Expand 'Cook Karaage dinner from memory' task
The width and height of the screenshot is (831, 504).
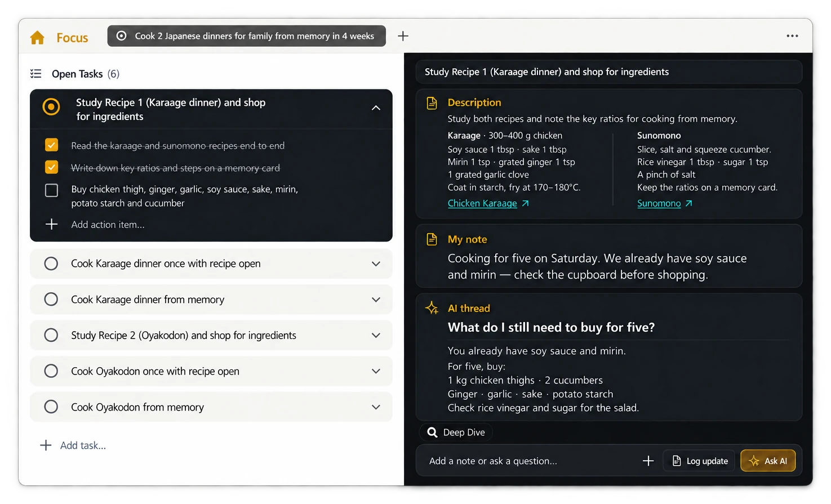click(376, 300)
